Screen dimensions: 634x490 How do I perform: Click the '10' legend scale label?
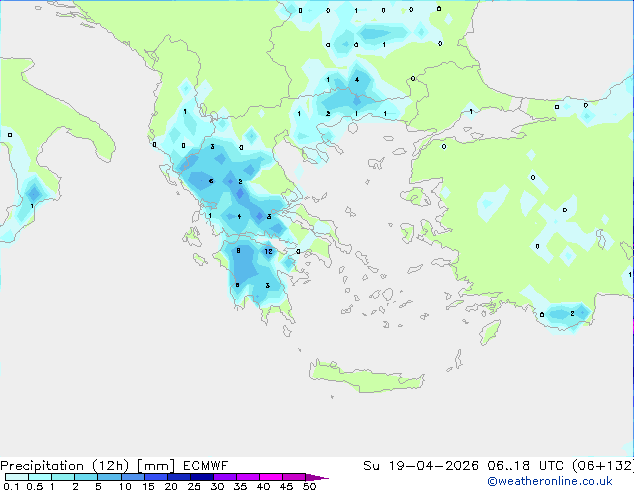tap(125, 486)
